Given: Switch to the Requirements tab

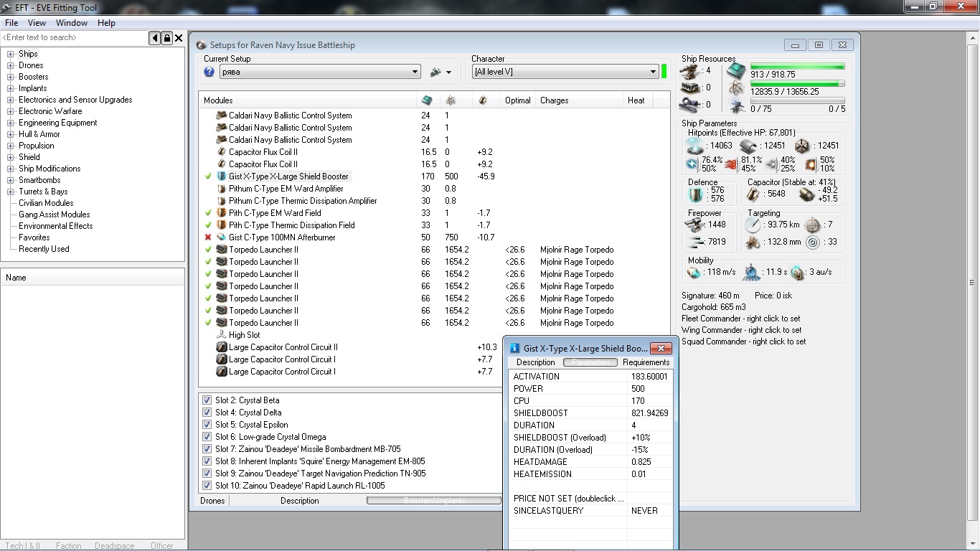Looking at the screenshot, I should 646,362.
